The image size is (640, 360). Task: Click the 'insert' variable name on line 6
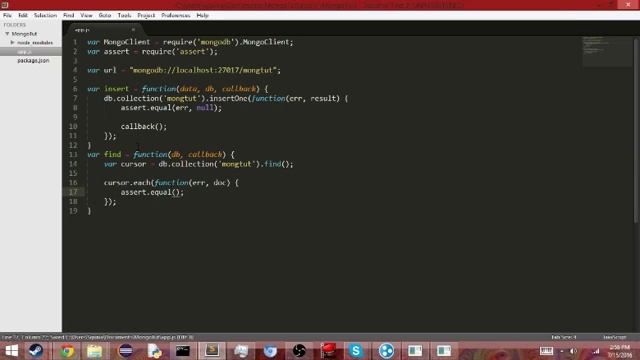pos(116,89)
